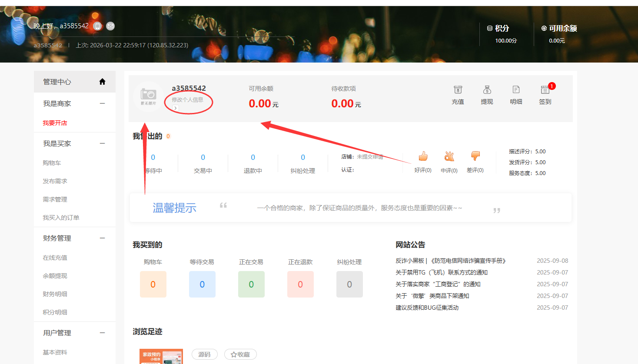Viewport: 638px width, 364px height.
Task: Click the 充值 recharge icon
Action: (x=458, y=90)
